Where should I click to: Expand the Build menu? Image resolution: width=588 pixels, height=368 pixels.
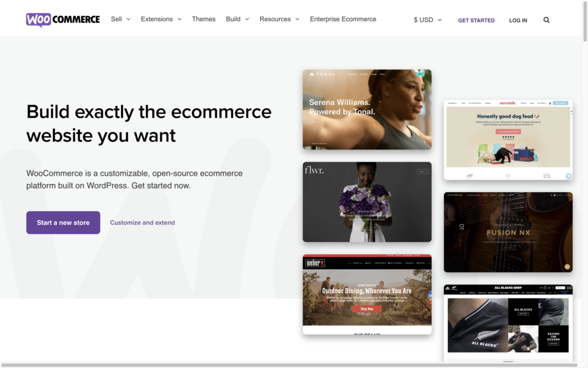coord(237,19)
